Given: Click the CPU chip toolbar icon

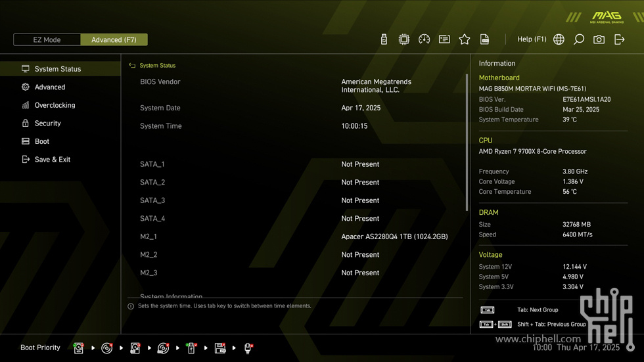Looking at the screenshot, I should coord(404,39).
